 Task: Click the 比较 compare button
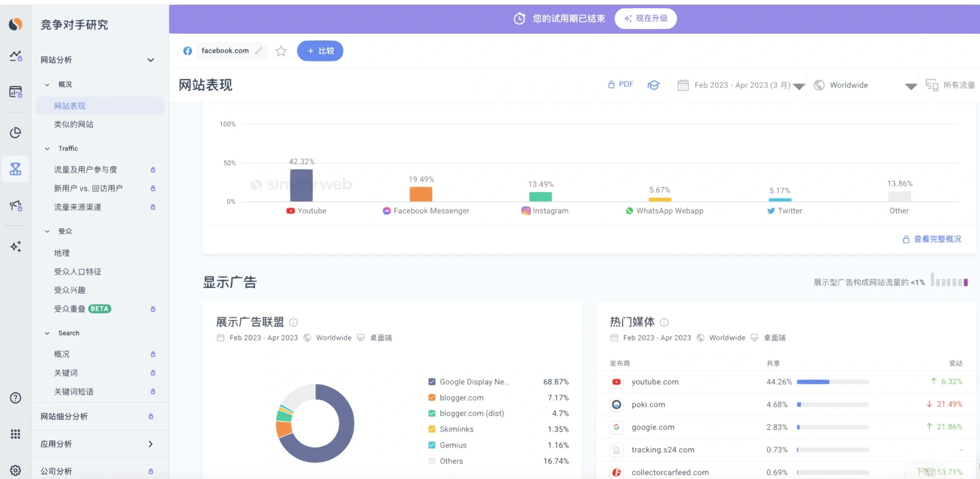click(x=320, y=51)
